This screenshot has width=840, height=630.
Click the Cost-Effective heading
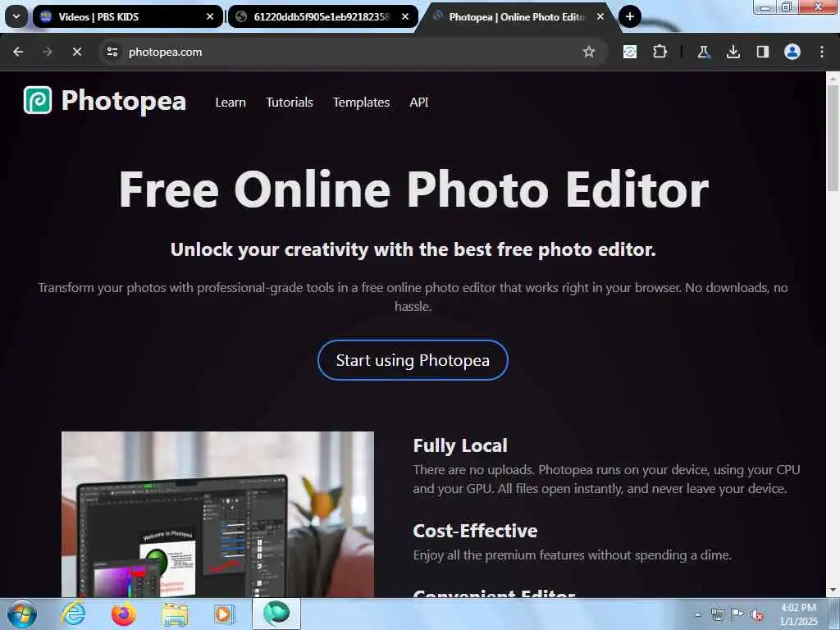[x=475, y=531]
